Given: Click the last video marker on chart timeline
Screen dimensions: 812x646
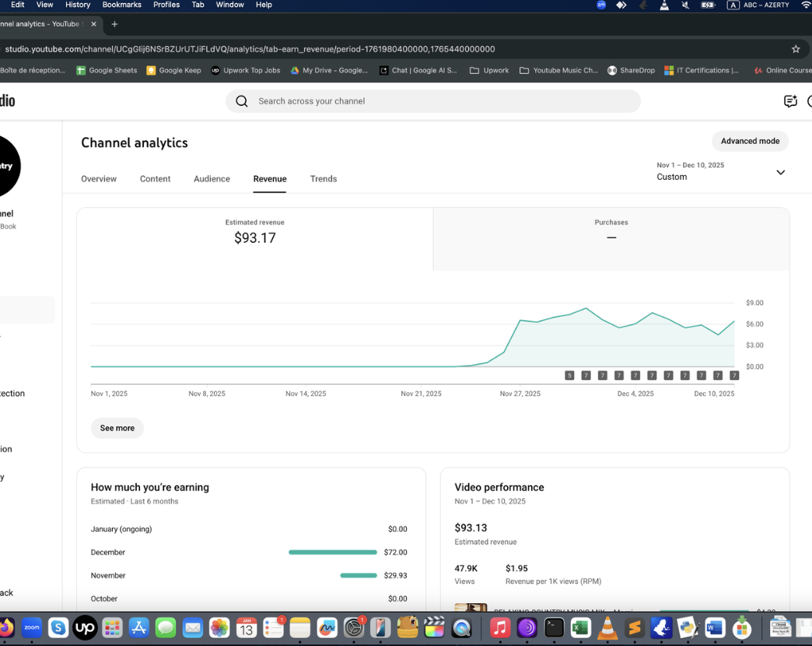Looking at the screenshot, I should [733, 376].
